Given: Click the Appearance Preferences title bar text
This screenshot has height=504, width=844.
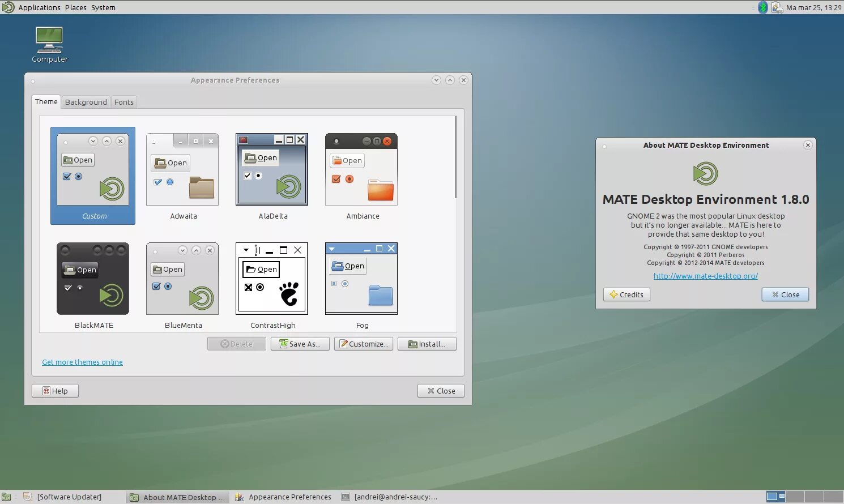Looking at the screenshot, I should pos(235,80).
